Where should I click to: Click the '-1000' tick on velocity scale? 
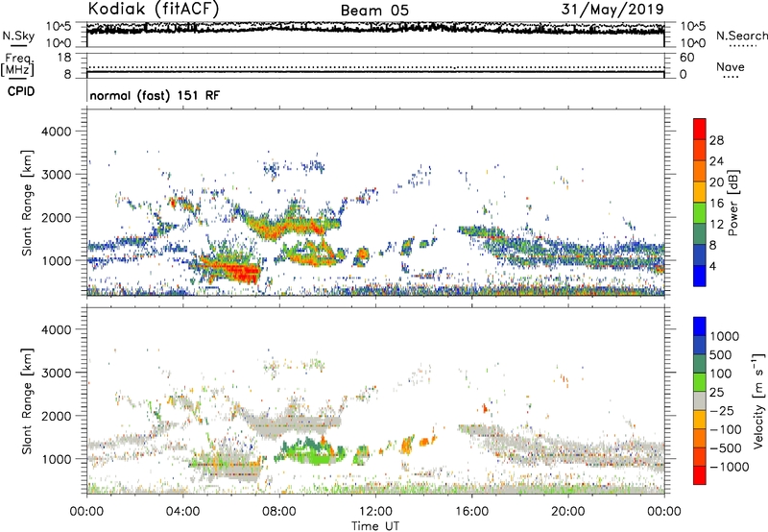point(729,467)
